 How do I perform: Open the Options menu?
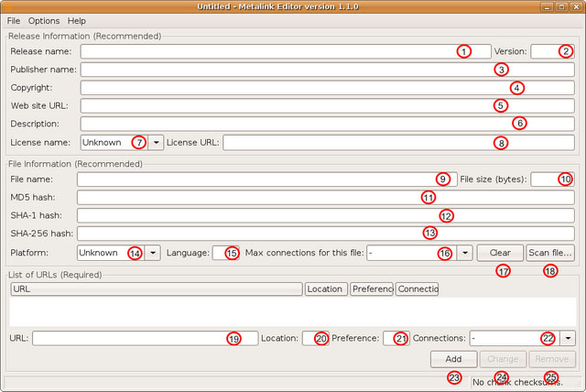pyautogui.click(x=44, y=21)
